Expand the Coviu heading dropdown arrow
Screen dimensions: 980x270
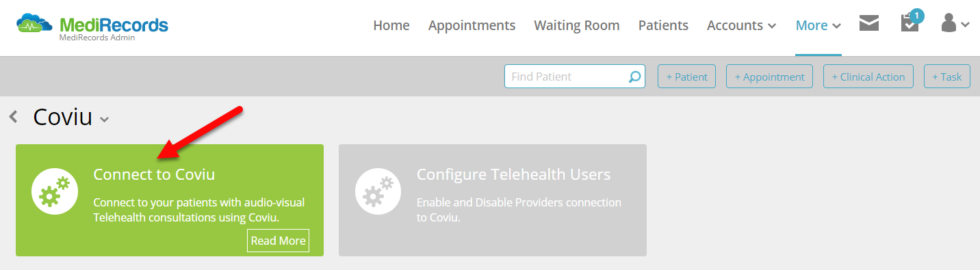click(x=104, y=120)
